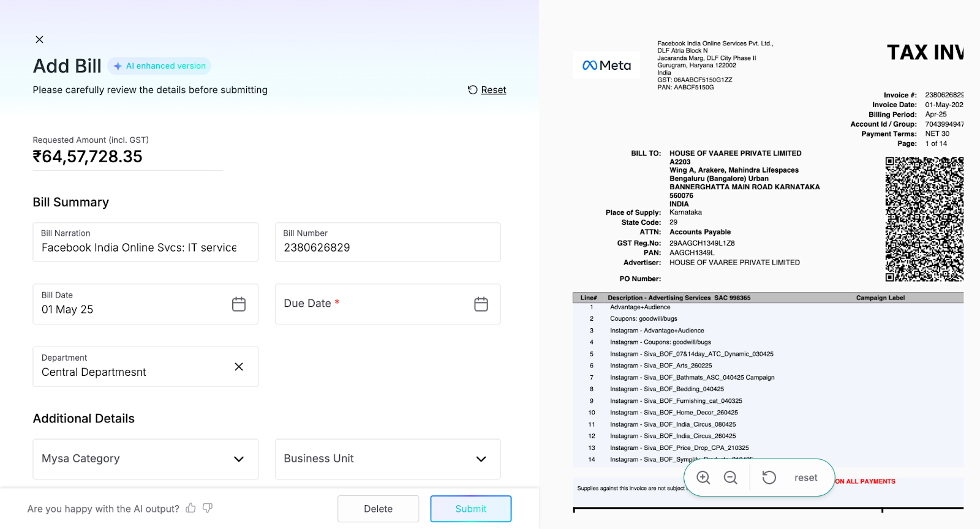980x529 pixels.
Task: Click the 'Are you happy with the AI output?' text
Action: pos(104,509)
